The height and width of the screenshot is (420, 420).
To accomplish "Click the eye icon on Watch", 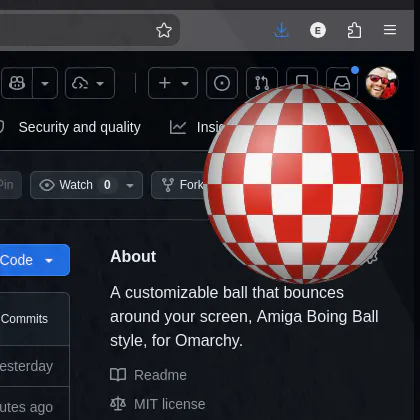I will (47, 185).
